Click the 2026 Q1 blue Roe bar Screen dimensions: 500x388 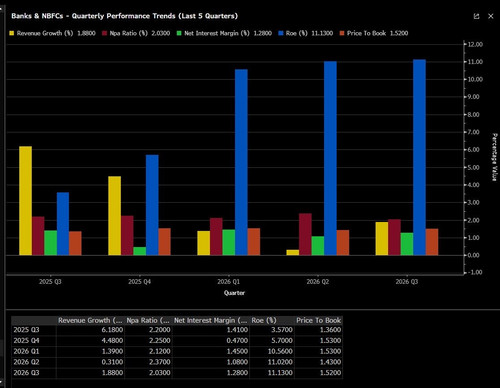click(x=241, y=162)
